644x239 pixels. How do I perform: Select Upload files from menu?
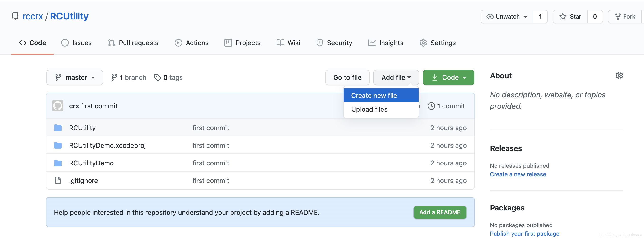381,109
